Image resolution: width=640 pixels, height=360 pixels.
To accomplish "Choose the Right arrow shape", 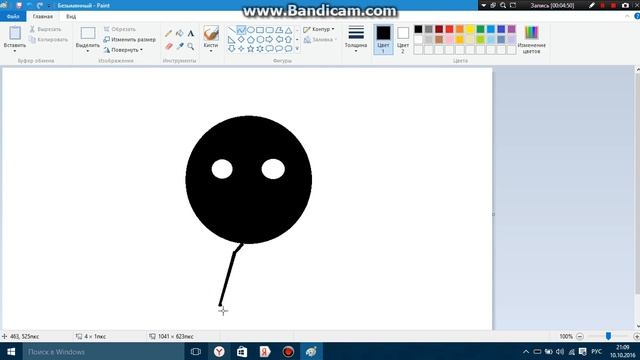I will (x=269, y=40).
